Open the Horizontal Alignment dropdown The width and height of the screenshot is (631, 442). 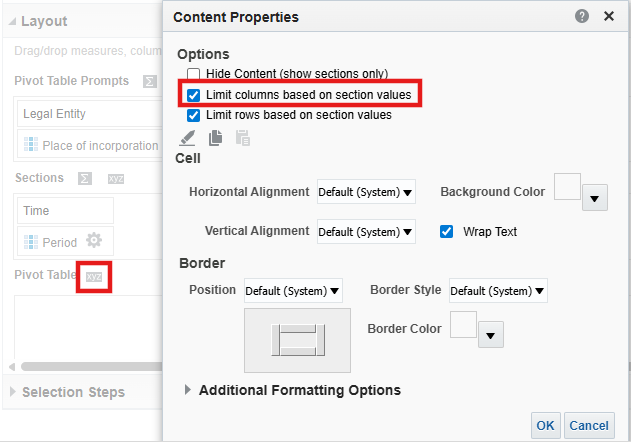(x=365, y=191)
